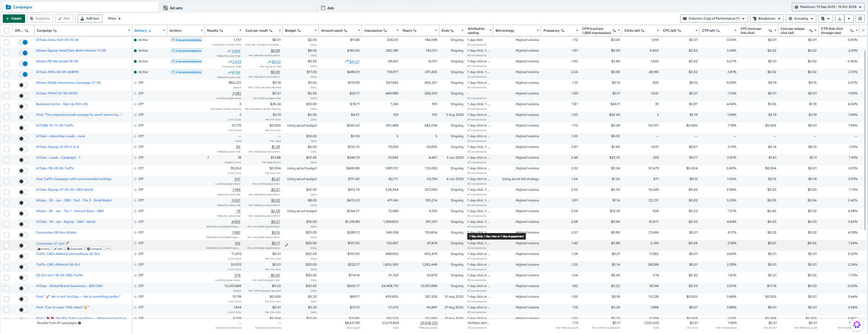This screenshot has height=334, width=868.
Task: Click the side panel toggle icon at far right
Action: tap(860, 19)
